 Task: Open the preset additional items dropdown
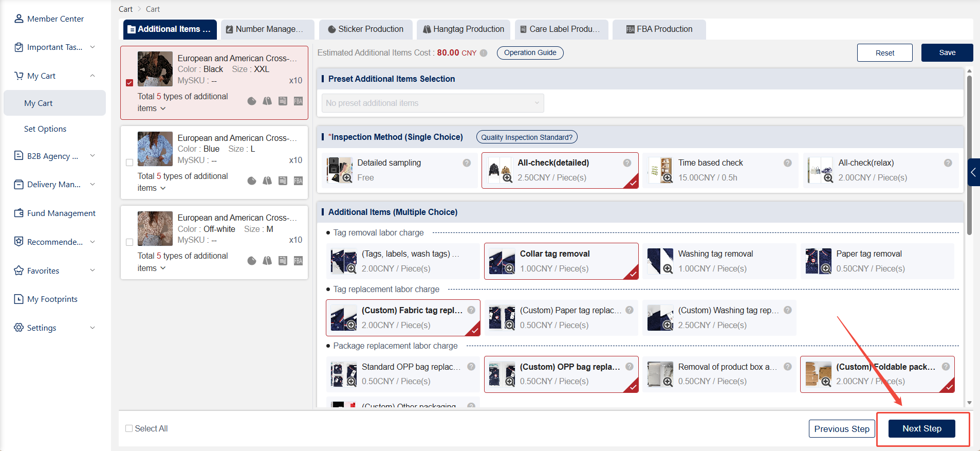(x=433, y=103)
